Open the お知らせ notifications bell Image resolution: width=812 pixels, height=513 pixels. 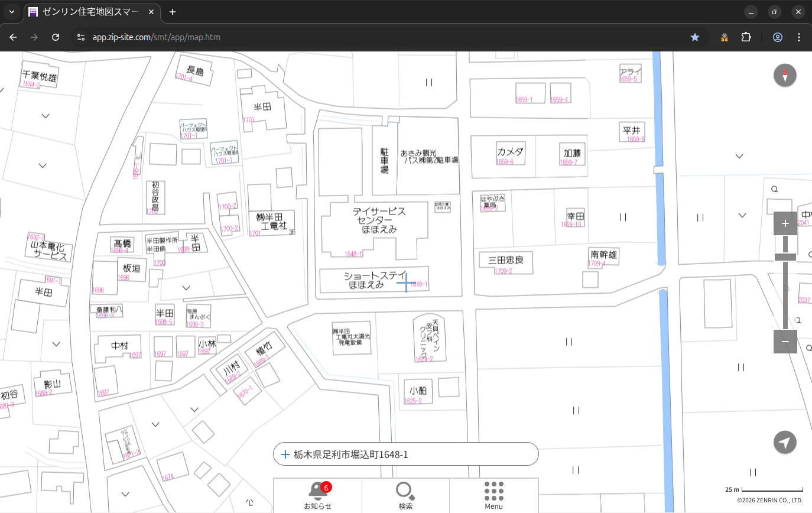[317, 495]
